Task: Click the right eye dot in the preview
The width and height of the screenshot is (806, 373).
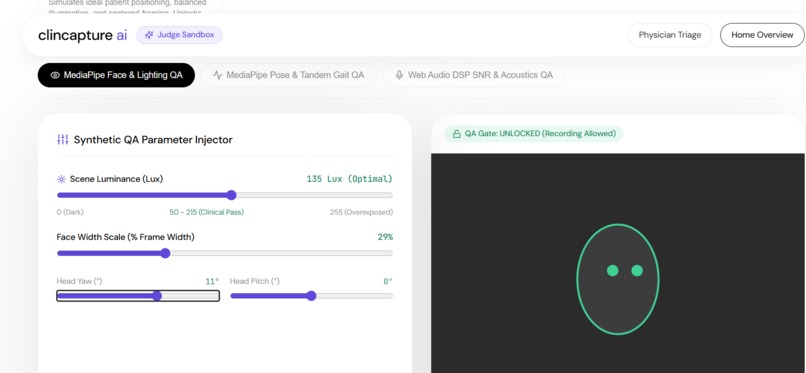Action: pyautogui.click(x=637, y=270)
